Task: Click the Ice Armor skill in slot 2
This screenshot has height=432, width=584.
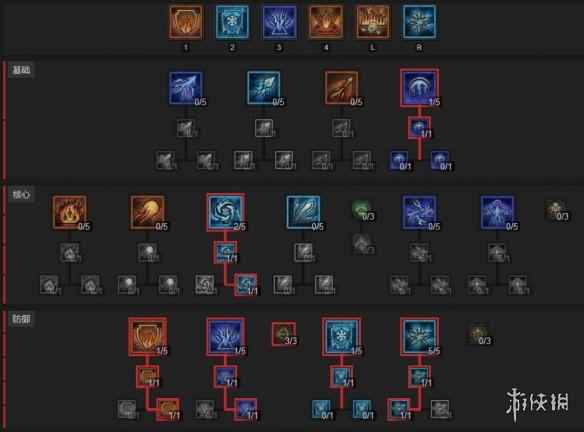Action: tap(232, 22)
